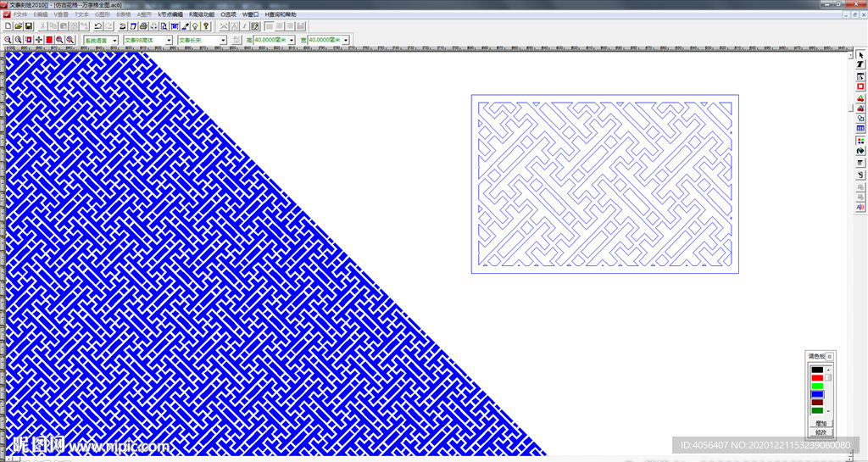The width and height of the screenshot is (868, 462).
Task: Open the W窗口 menu
Action: (x=250, y=14)
